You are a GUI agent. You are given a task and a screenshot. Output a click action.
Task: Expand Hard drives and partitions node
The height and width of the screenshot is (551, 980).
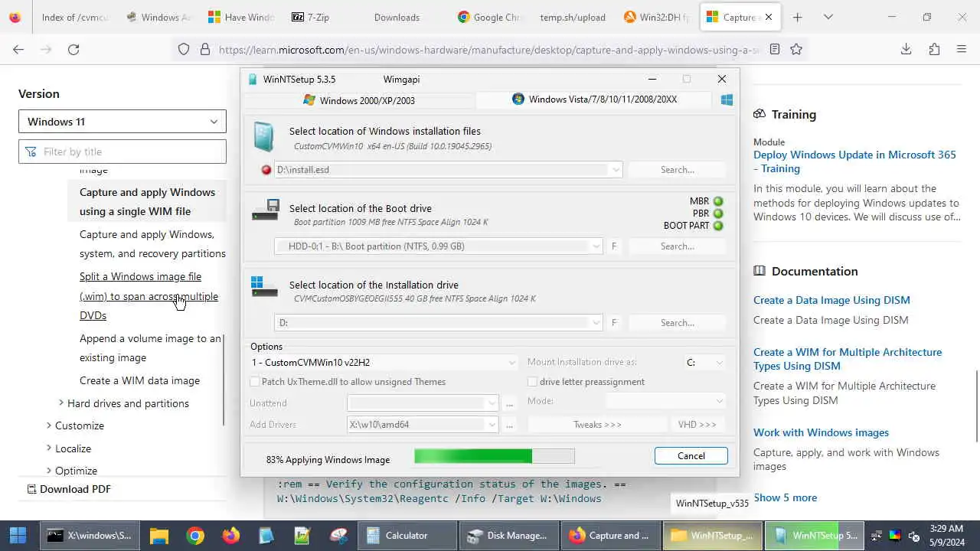[61, 403]
